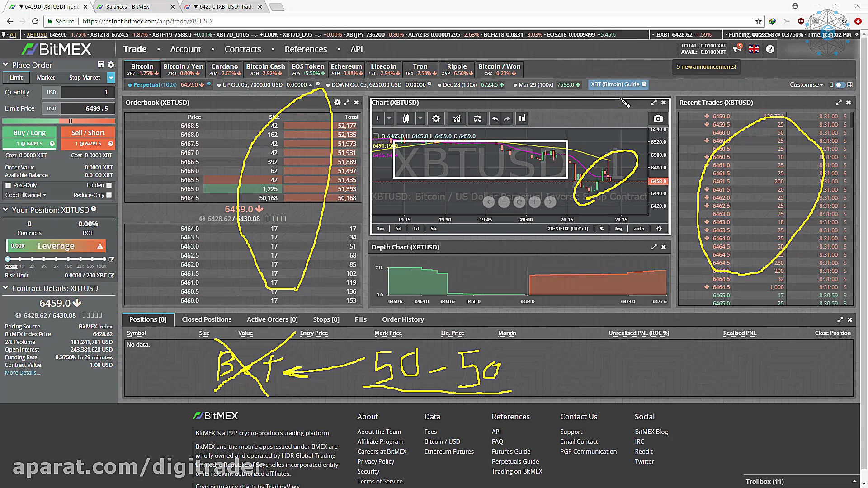Switch to Stop Market order tab
This screenshot has width=868, height=488.
85,78
